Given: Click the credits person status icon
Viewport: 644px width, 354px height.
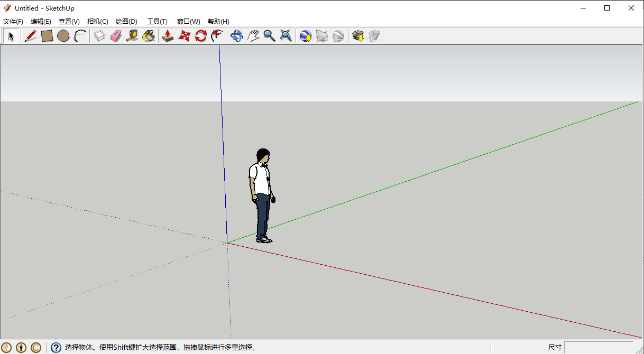Looking at the screenshot, I should pos(21,348).
